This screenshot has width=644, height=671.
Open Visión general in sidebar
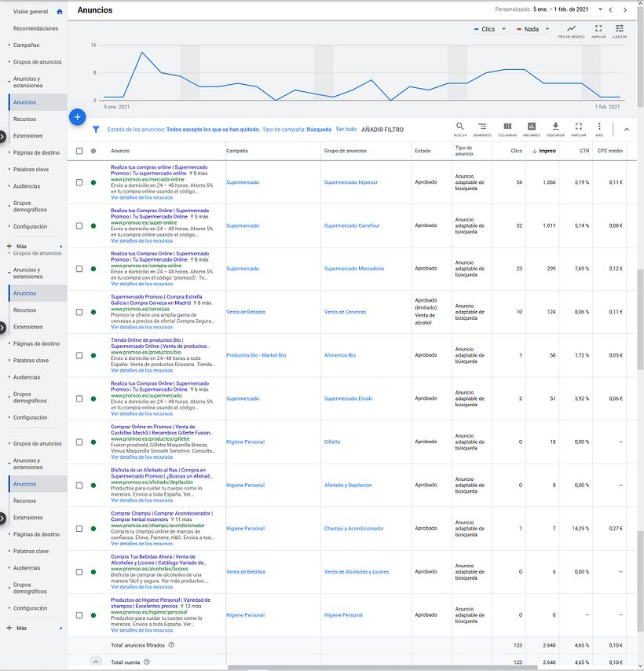[31, 12]
